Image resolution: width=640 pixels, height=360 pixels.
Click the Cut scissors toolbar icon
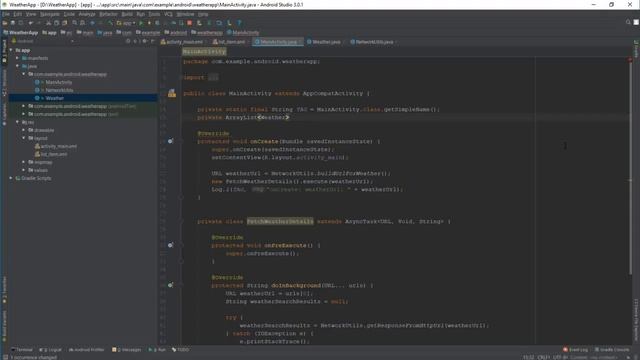[49, 23]
